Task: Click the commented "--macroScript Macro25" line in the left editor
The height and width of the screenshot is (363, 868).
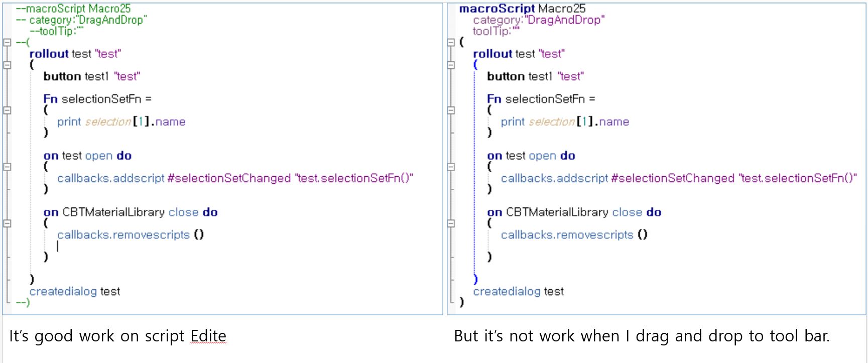Action: pos(73,9)
